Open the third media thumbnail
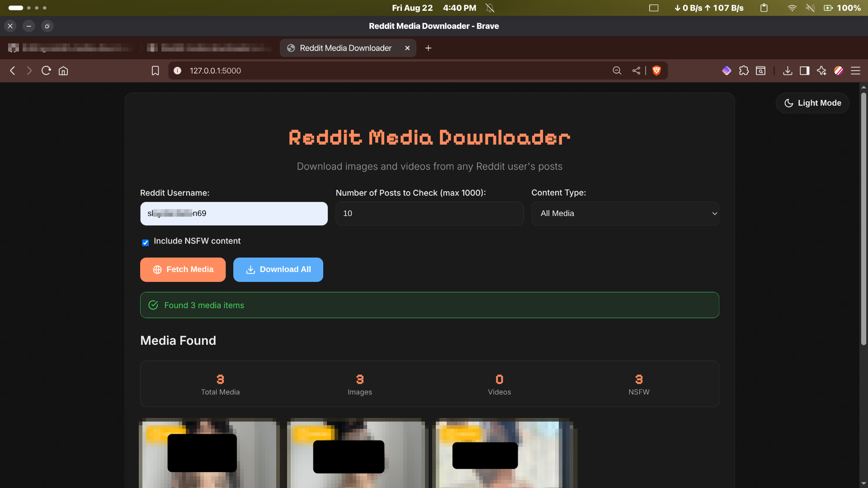The image size is (868, 488). pos(505,453)
